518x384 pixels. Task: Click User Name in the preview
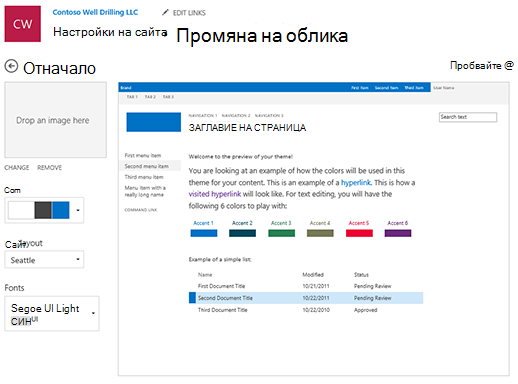pyautogui.click(x=443, y=88)
